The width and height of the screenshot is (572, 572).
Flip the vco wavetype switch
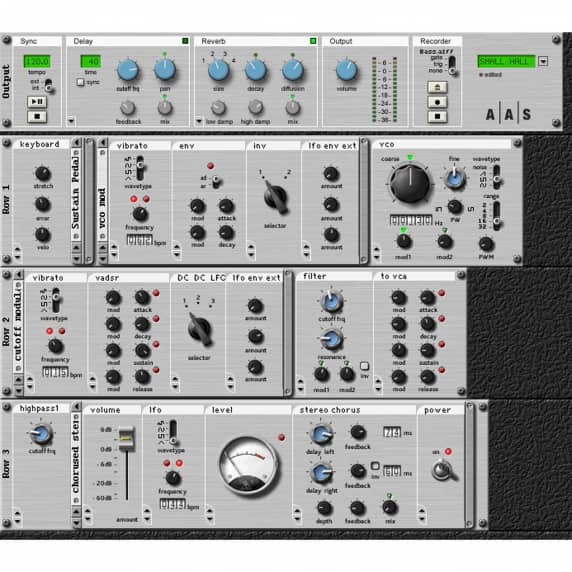point(496,177)
